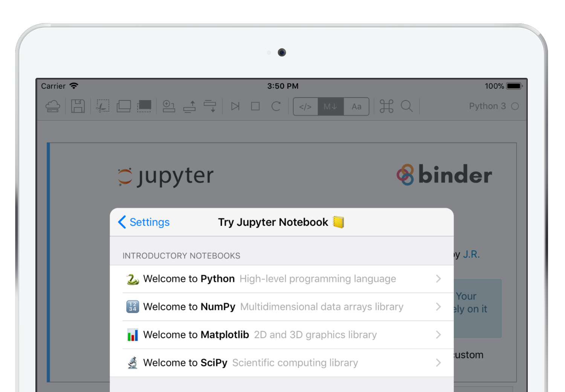Image resolution: width=565 pixels, height=392 pixels.
Task: Restart the kernel
Action: click(x=276, y=106)
